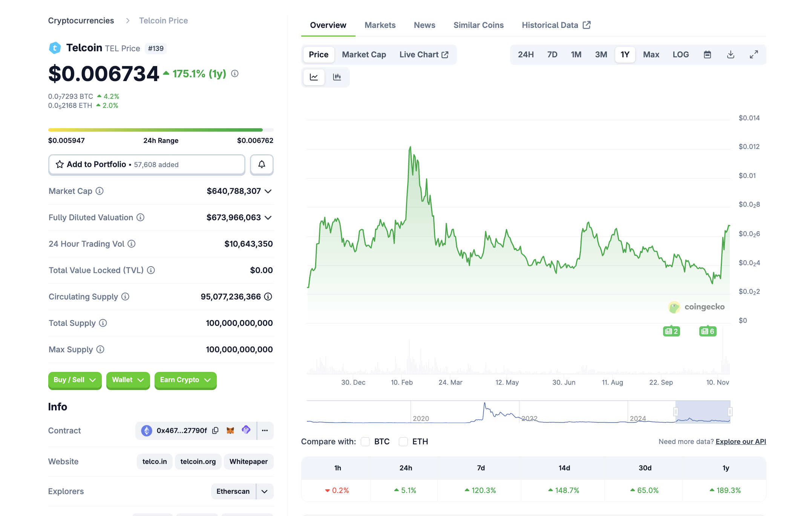
Task: Click the 24h range indicator bar
Action: [x=161, y=130]
